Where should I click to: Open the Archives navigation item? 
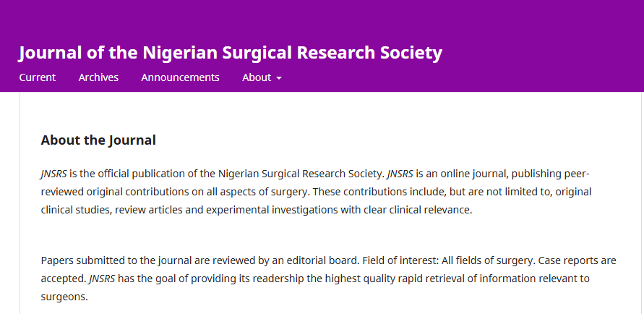[x=98, y=77]
